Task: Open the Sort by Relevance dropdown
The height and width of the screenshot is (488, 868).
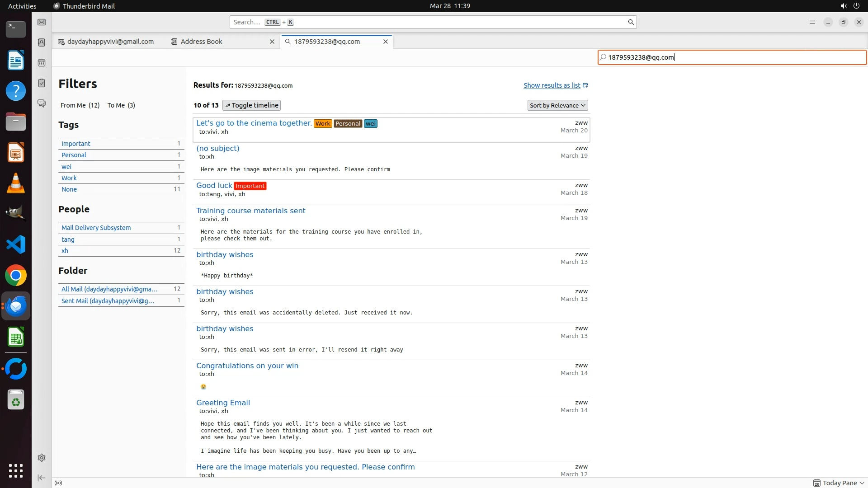Action: pyautogui.click(x=557, y=105)
